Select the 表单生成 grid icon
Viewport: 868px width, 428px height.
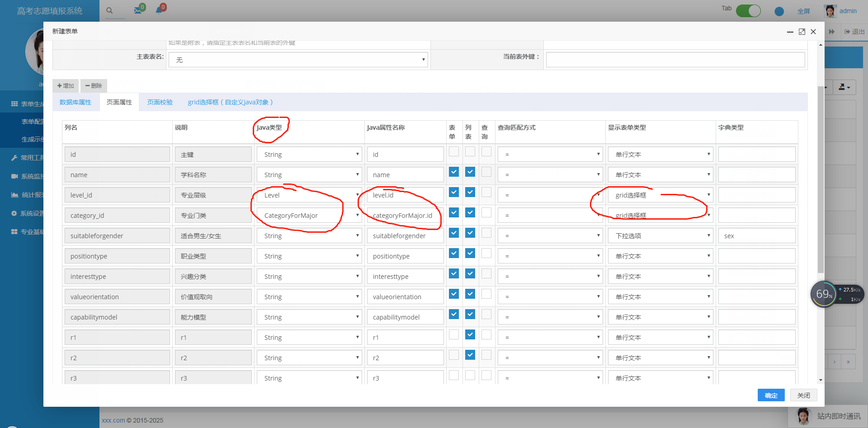(x=14, y=103)
